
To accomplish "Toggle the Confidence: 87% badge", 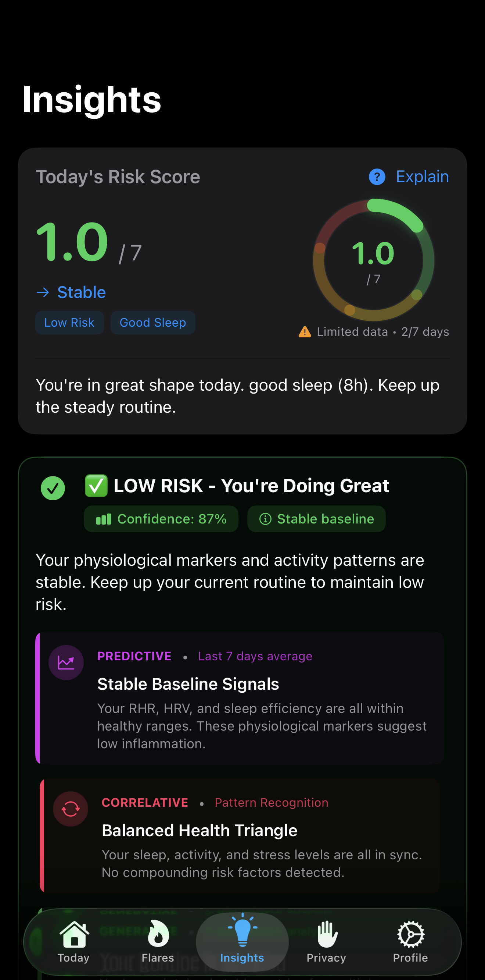I will (161, 519).
